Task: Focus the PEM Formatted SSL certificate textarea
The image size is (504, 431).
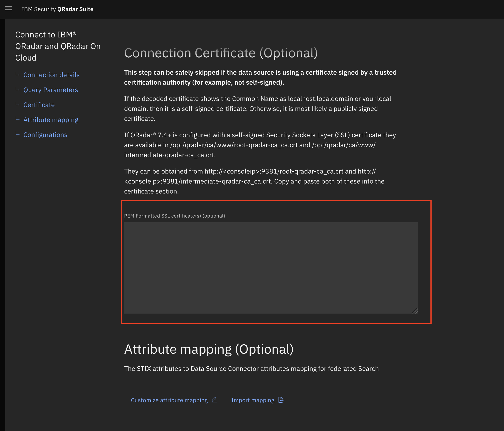Action: [x=271, y=268]
